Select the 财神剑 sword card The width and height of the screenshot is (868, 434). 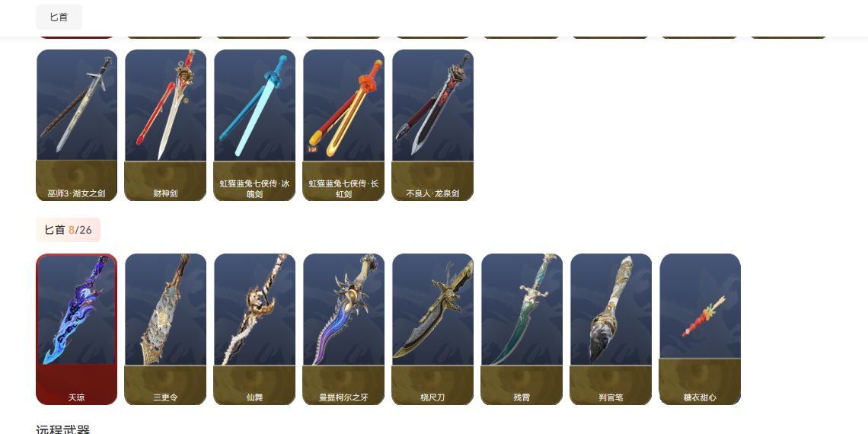point(165,125)
